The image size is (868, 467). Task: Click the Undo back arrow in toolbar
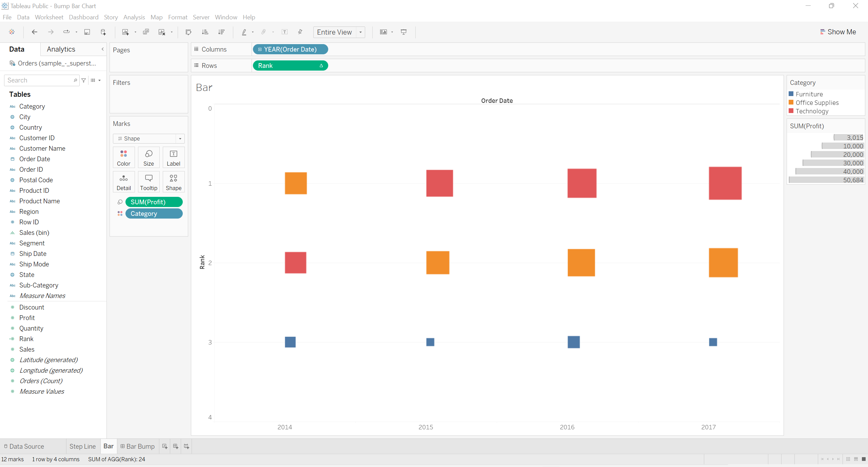[x=34, y=32]
